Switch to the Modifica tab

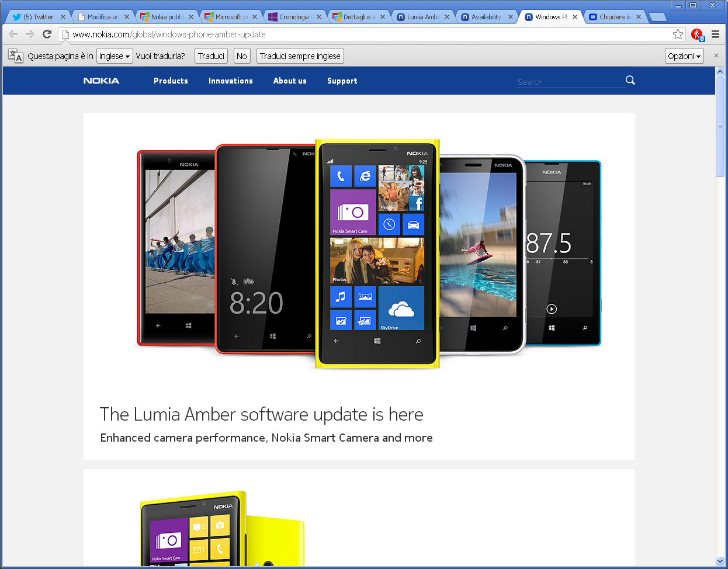103,17
